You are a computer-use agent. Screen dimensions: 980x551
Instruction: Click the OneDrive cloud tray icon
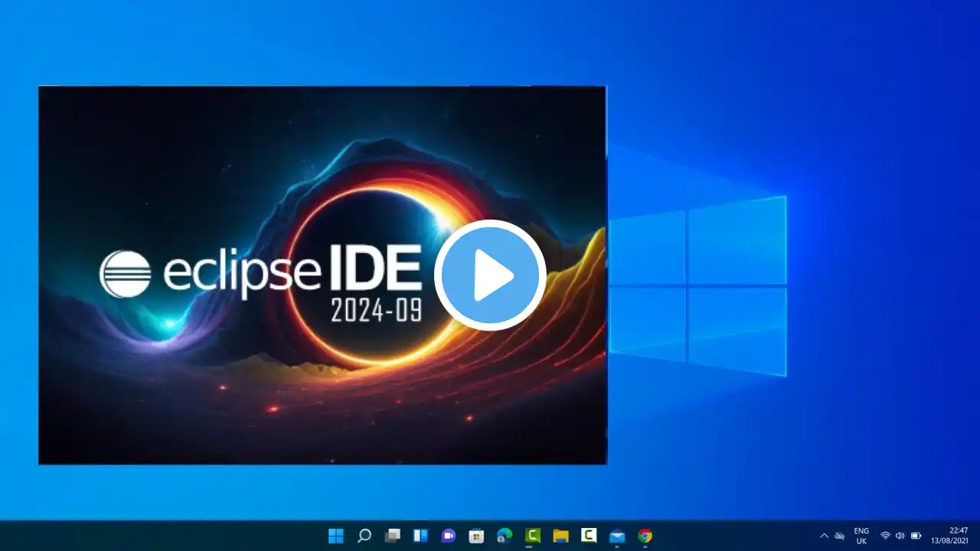840,536
